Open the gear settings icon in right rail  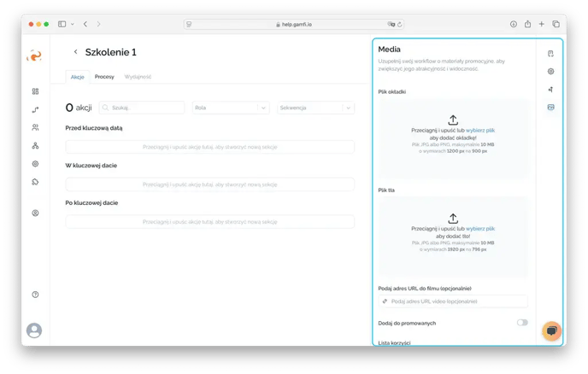(x=550, y=72)
